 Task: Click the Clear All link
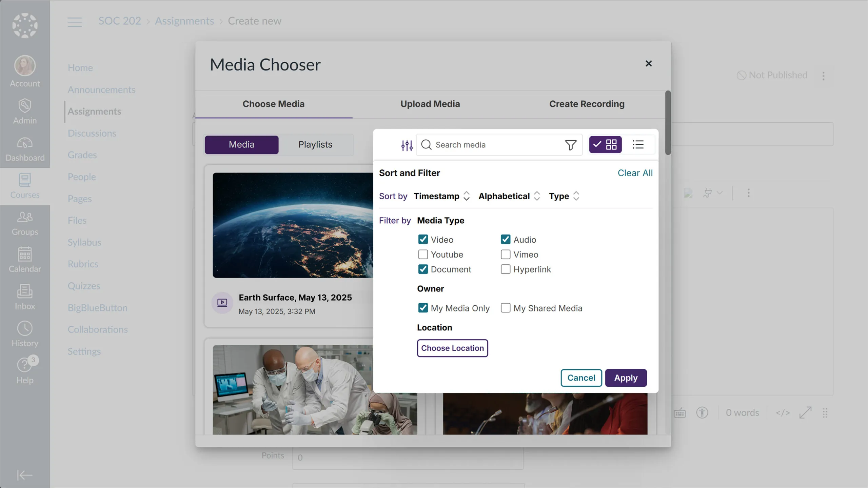pos(635,173)
